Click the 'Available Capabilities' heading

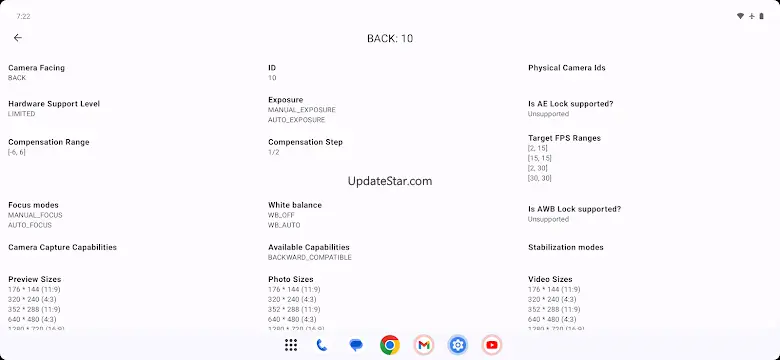click(309, 247)
